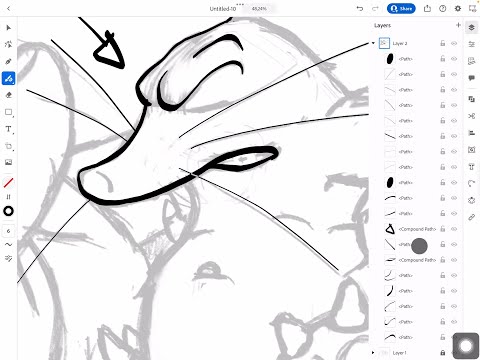Unlock Layer 1 with its lock icon
This screenshot has width=480, height=360.
pos(443,353)
